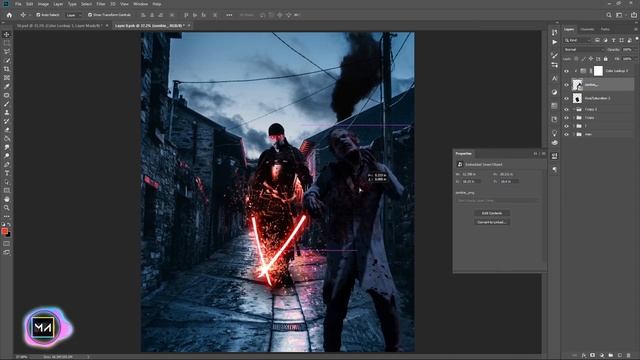Image resolution: width=640 pixels, height=360 pixels.
Task: Select the Hand tool
Action: click(x=7, y=199)
